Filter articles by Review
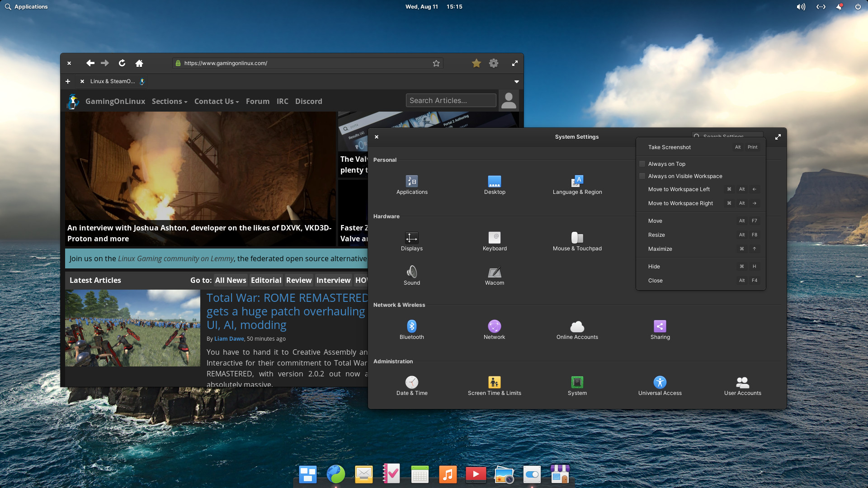This screenshot has height=488, width=868. click(x=299, y=280)
